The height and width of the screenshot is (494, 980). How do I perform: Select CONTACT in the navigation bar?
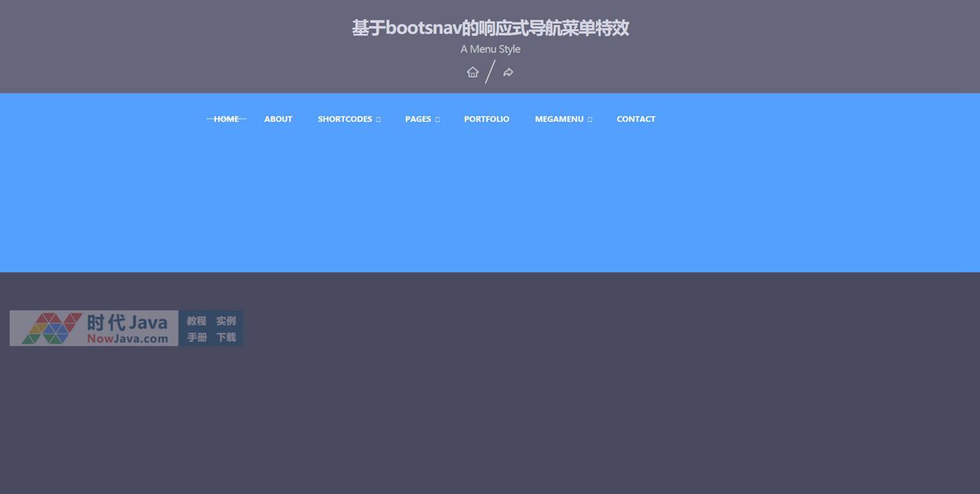[636, 119]
